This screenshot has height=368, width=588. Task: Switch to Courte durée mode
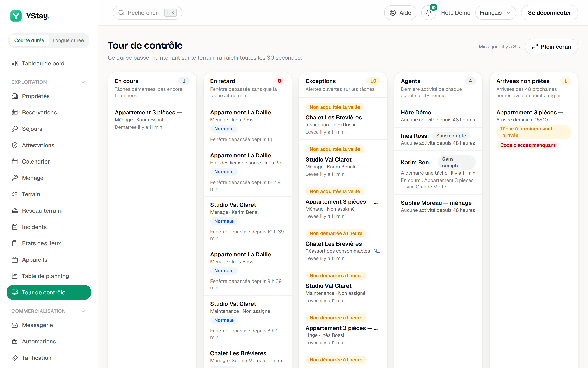pyautogui.click(x=29, y=40)
